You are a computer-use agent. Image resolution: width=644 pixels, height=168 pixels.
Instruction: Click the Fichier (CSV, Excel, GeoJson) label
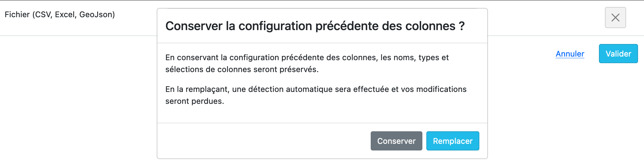point(60,15)
